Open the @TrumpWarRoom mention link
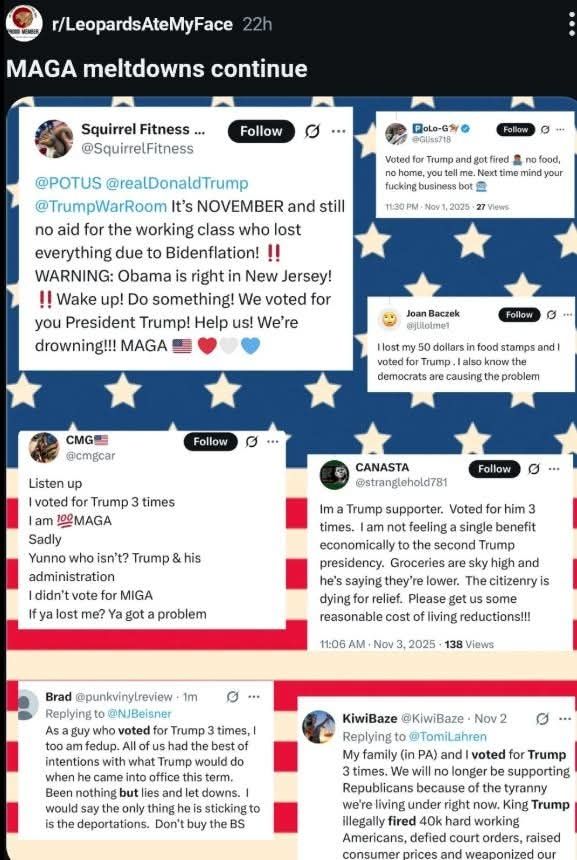 101,206
